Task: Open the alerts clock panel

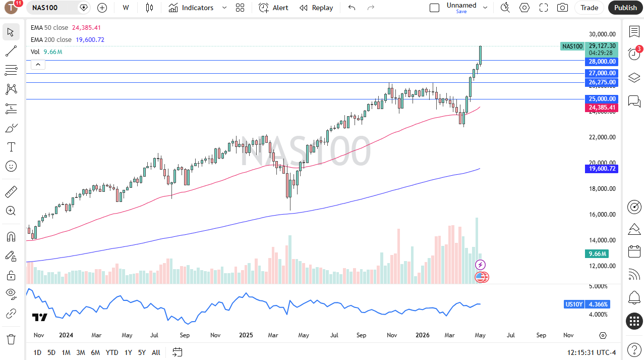Action: [634, 54]
